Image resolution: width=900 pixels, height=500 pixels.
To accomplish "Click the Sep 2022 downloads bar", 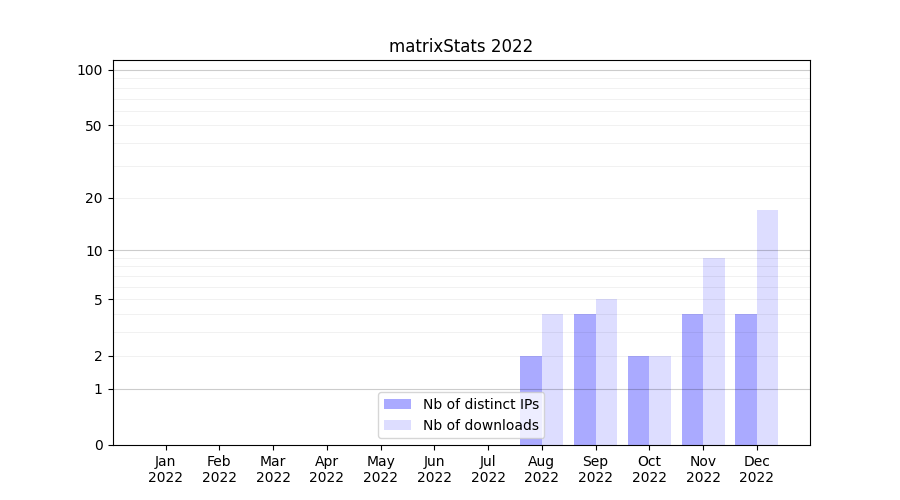I will tap(606, 371).
